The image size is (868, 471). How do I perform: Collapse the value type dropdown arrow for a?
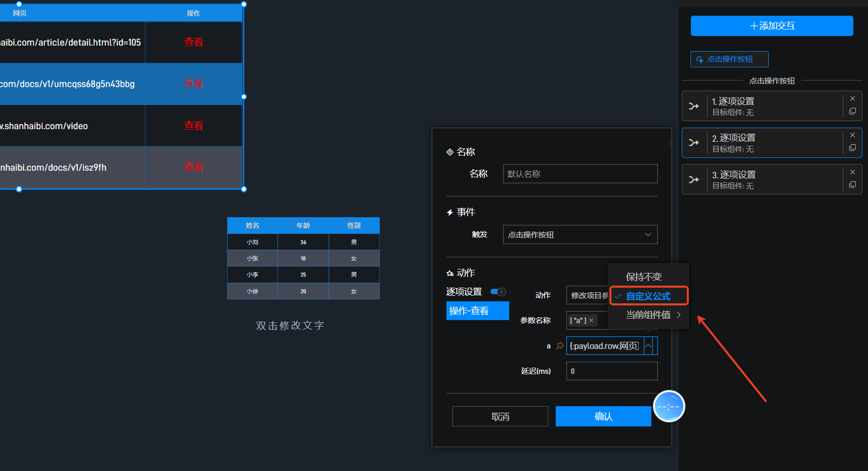[x=648, y=346]
